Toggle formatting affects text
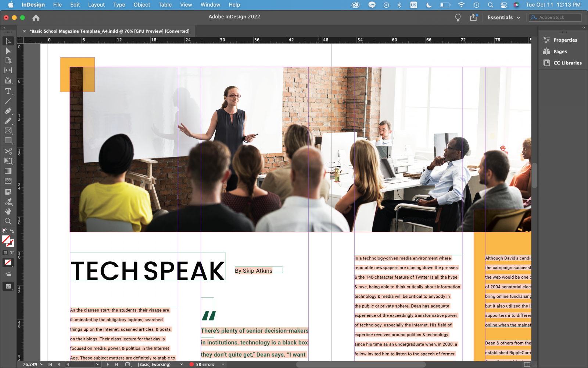Image resolution: width=588 pixels, height=368 pixels. click(x=12, y=253)
